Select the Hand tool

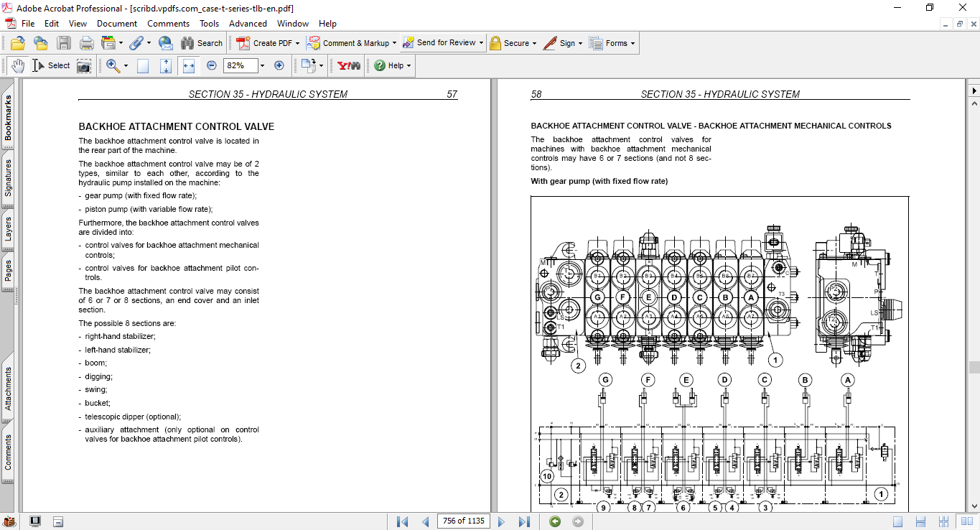tap(17, 65)
